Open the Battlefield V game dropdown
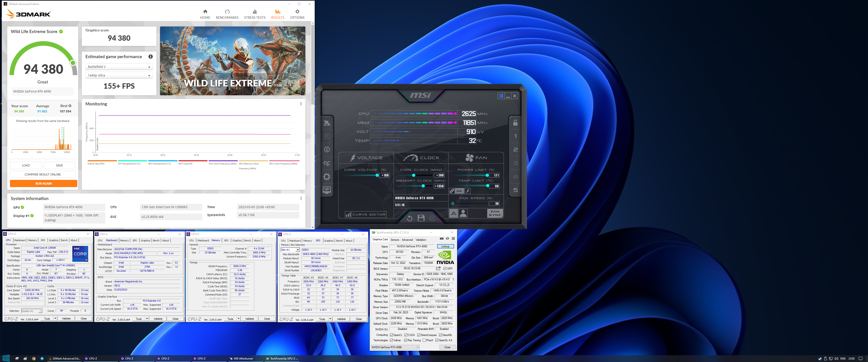The image size is (868, 362). 119,67
